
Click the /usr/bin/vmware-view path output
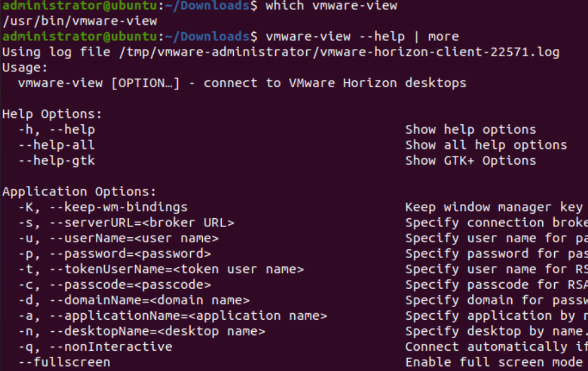click(80, 21)
